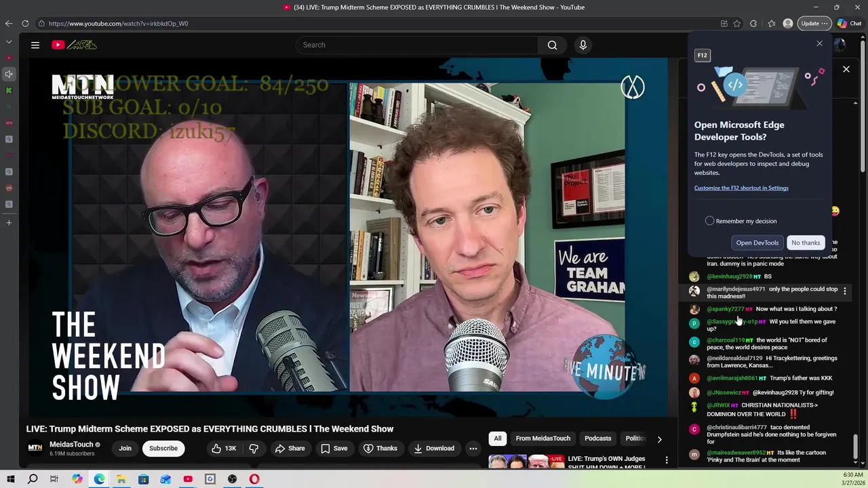
Task: Open the browser profile avatar
Action: coord(787,23)
